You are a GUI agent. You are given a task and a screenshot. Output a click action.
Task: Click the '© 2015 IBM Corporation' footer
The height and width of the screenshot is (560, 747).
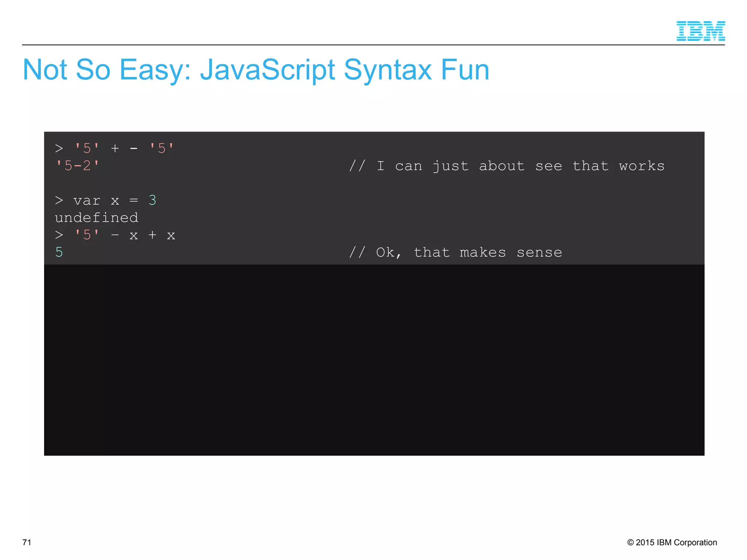(672, 542)
